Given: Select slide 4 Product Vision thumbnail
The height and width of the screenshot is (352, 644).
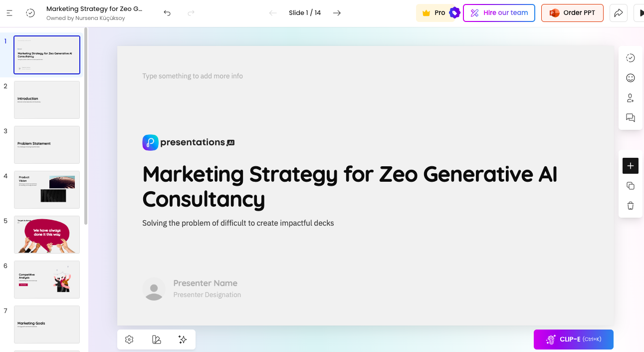Looking at the screenshot, I should pyautogui.click(x=47, y=190).
